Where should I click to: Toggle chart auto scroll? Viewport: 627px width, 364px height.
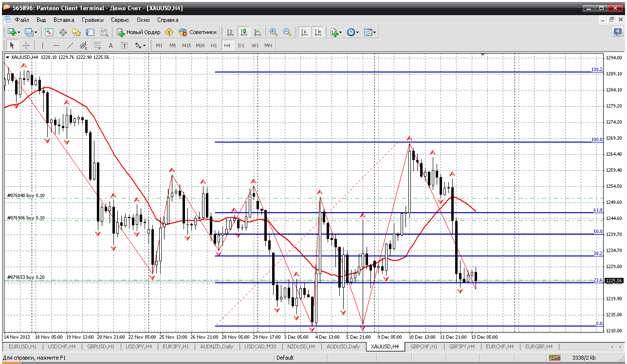[304, 32]
